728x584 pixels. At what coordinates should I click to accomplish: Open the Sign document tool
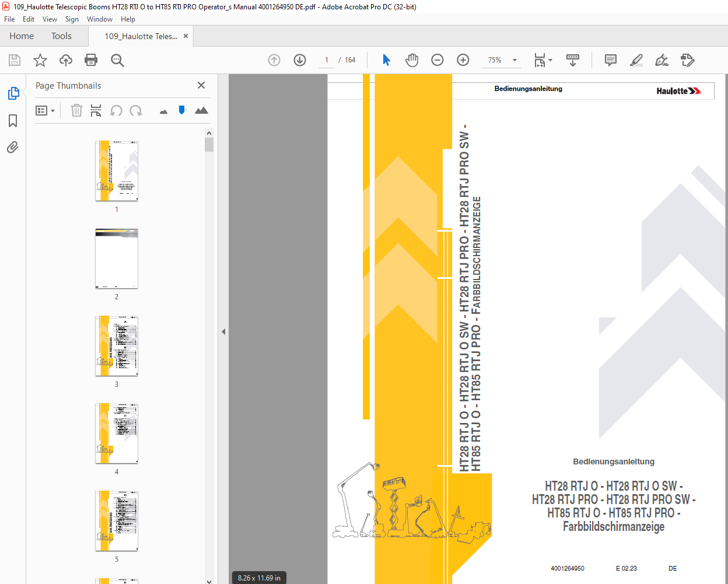pos(661,60)
